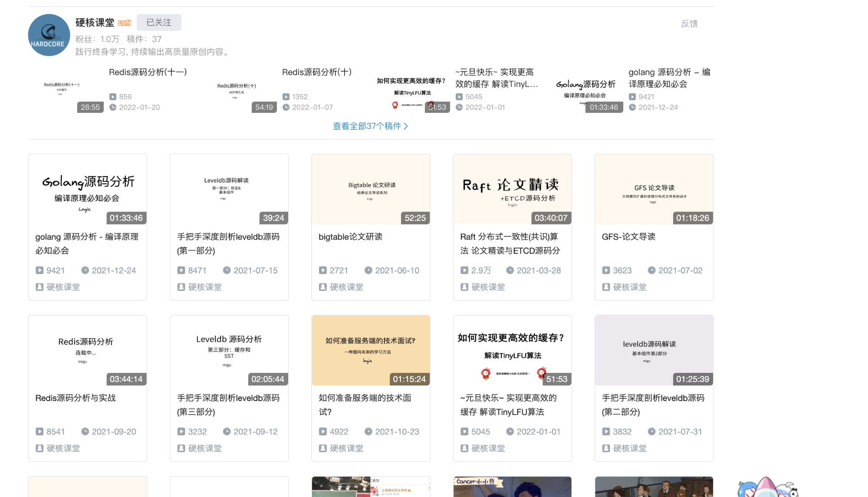Open golang 源码分析 card thumbnail 01:33:46
Image resolution: width=868 pixels, height=497 pixels.
pyautogui.click(x=88, y=190)
